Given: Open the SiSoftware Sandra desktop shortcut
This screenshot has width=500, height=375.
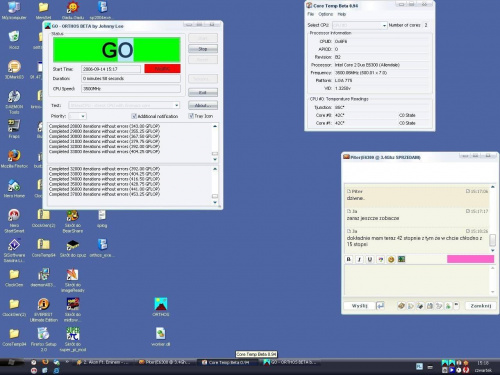Looking at the screenshot, I should click(14, 250).
